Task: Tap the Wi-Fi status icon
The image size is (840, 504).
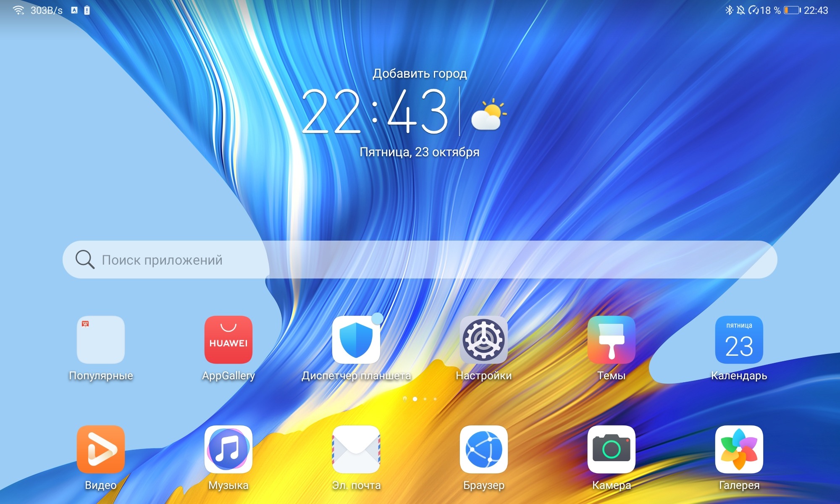Action: click(18, 10)
